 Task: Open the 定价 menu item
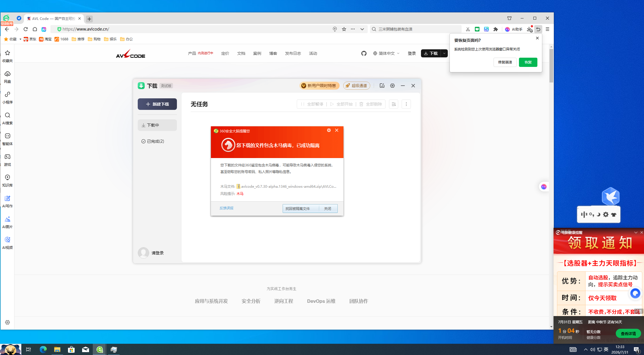[x=225, y=53]
